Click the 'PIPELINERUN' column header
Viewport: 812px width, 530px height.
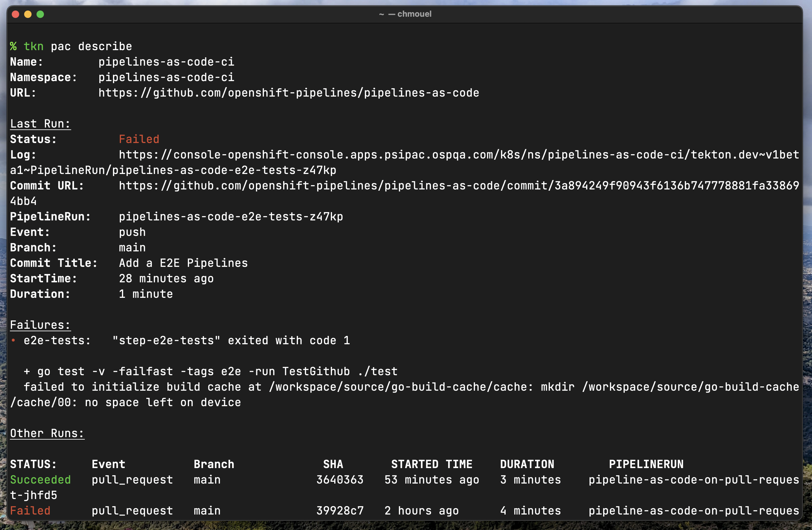tap(646, 464)
